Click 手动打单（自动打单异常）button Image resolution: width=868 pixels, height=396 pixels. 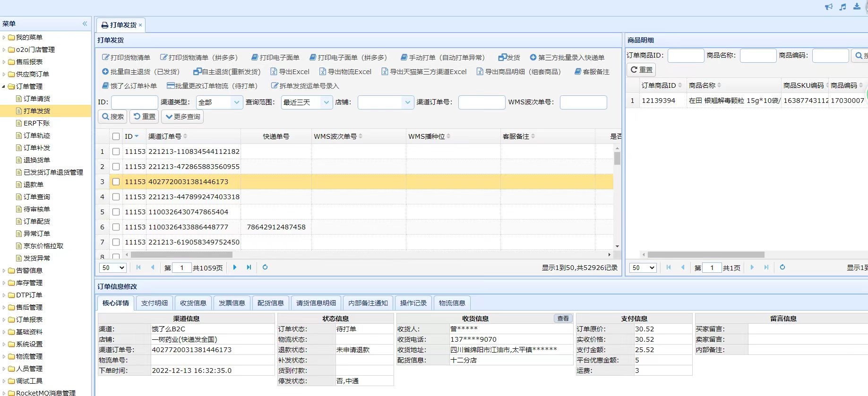pyautogui.click(x=443, y=58)
